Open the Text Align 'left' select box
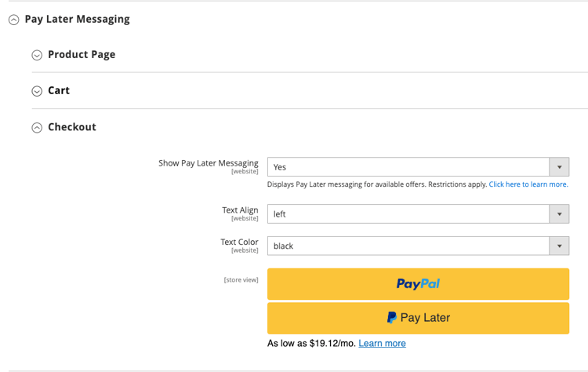Viewport: 588px width, 372px height. point(408,214)
